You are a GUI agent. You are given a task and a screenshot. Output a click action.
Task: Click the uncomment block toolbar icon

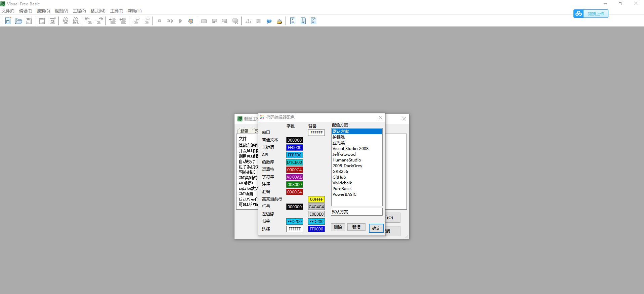point(147,21)
